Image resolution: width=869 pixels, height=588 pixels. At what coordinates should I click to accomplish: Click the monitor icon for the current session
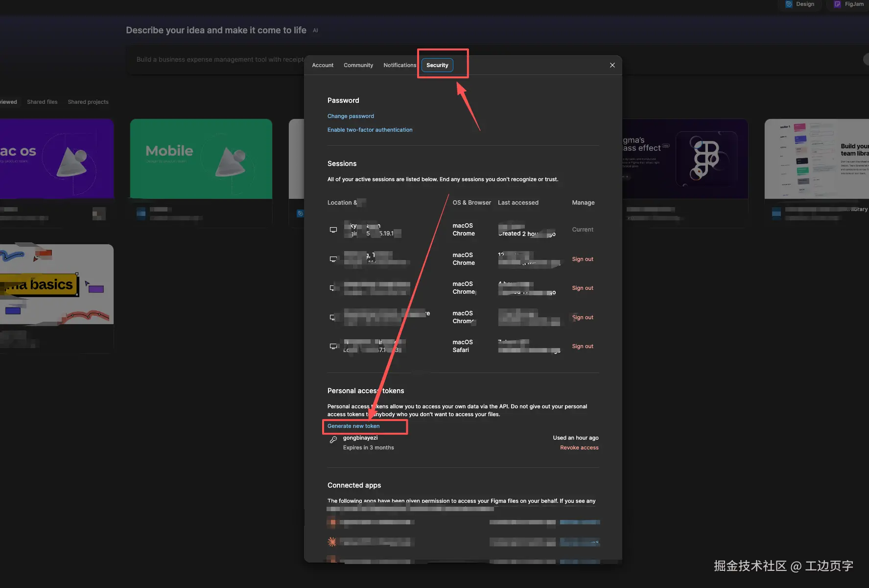pyautogui.click(x=333, y=230)
